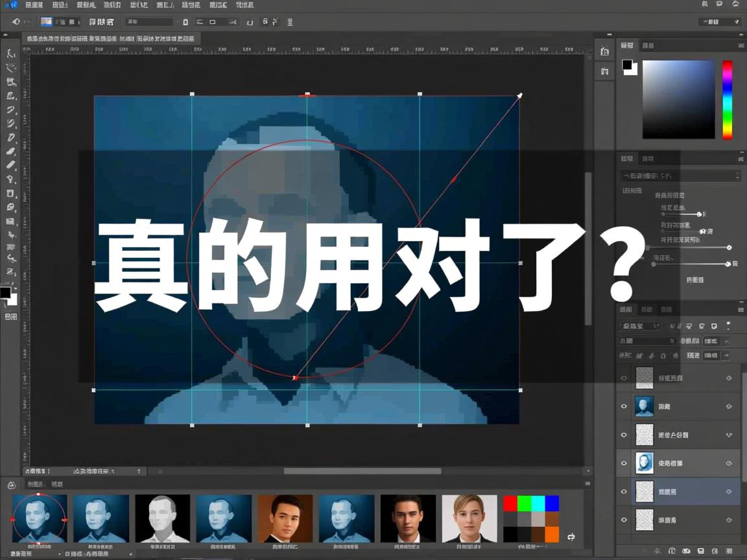The width and height of the screenshot is (747, 560).
Task: Open the preset dropdown in the options bar
Action: tap(148, 21)
